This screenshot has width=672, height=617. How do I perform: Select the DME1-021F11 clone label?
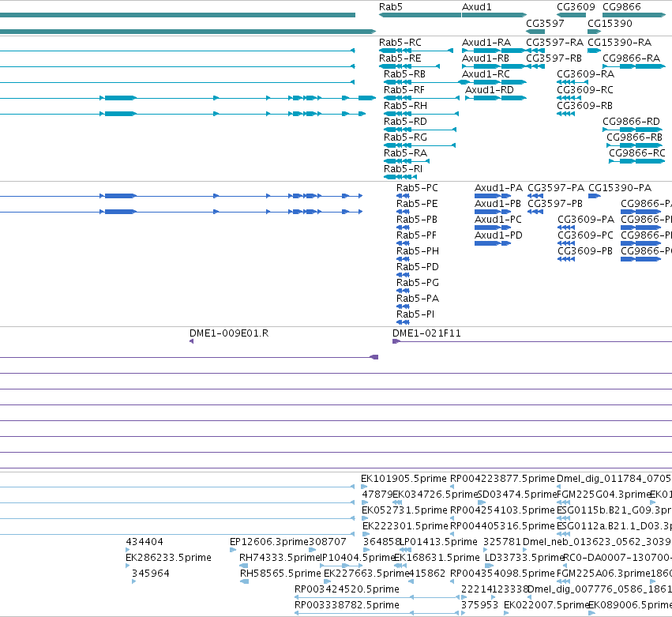click(426, 333)
